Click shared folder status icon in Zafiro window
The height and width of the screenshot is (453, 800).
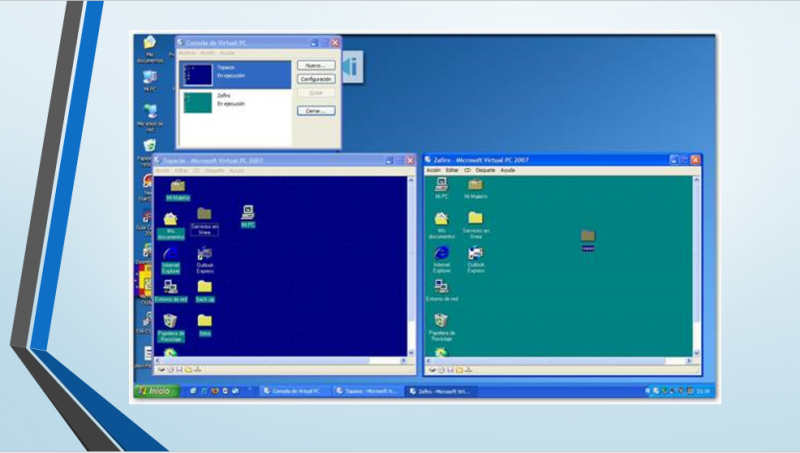[459, 369]
